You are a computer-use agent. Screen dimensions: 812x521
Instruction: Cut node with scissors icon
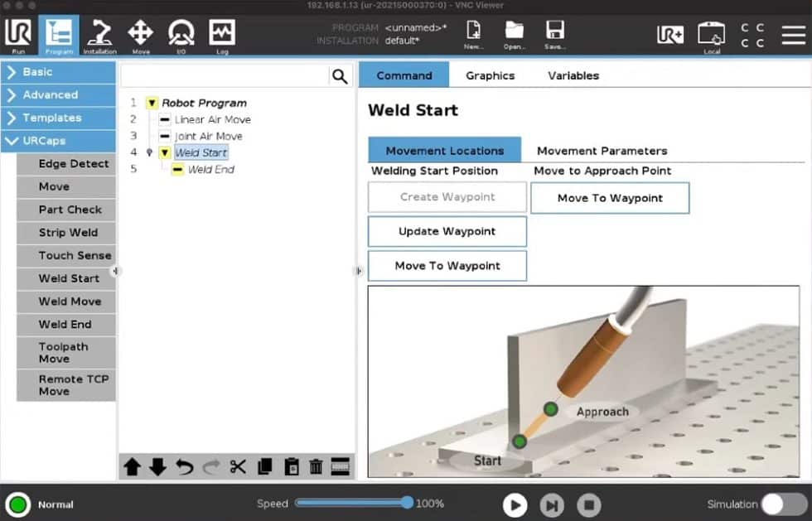[x=238, y=466]
